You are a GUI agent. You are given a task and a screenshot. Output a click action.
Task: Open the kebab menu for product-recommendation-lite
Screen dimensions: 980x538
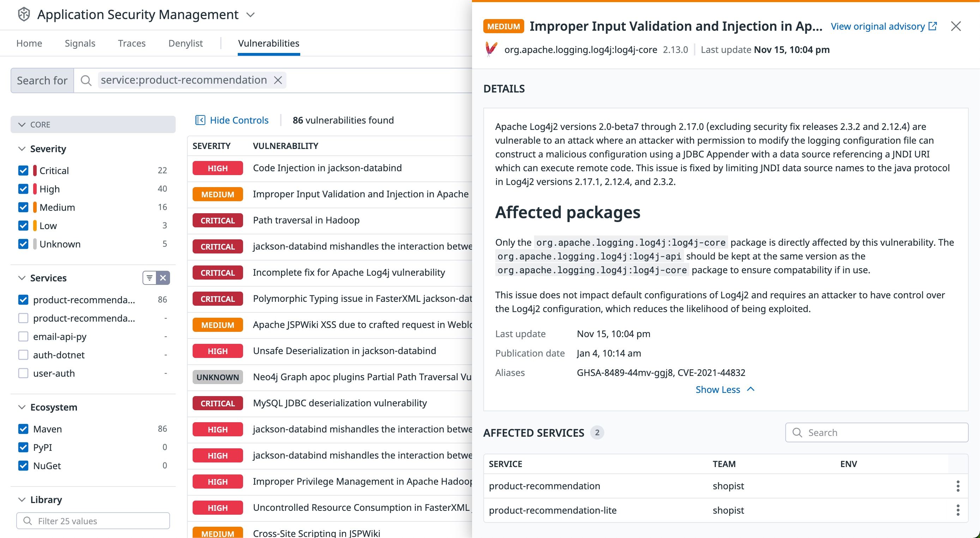958,510
